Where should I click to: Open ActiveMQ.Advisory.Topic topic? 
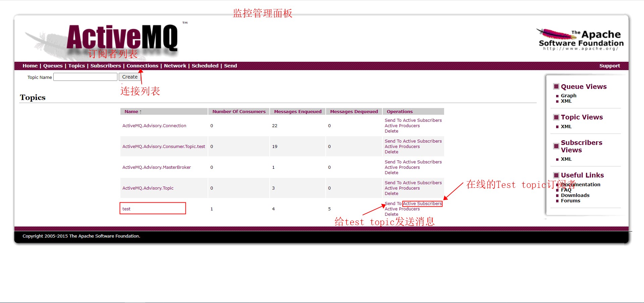[148, 188]
